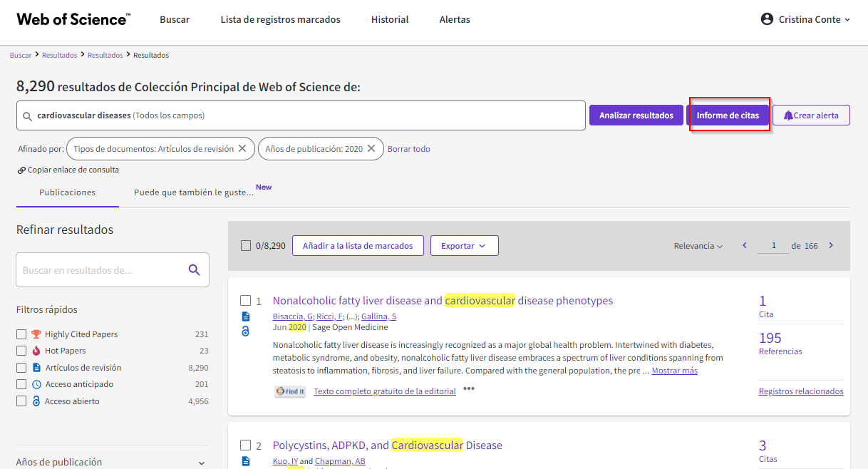This screenshot has width=868, height=469.
Task: Open the Exportar dropdown
Action: click(464, 246)
